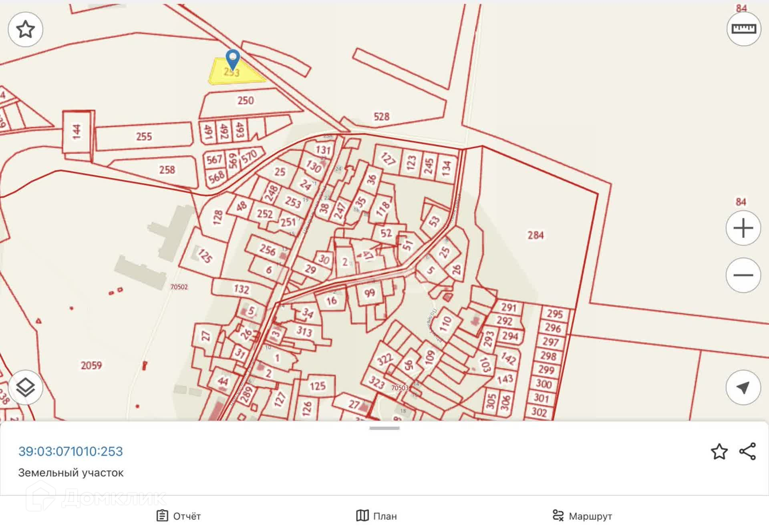769x532 pixels.
Task: Open the Маршрут route tab
Action: point(582,516)
